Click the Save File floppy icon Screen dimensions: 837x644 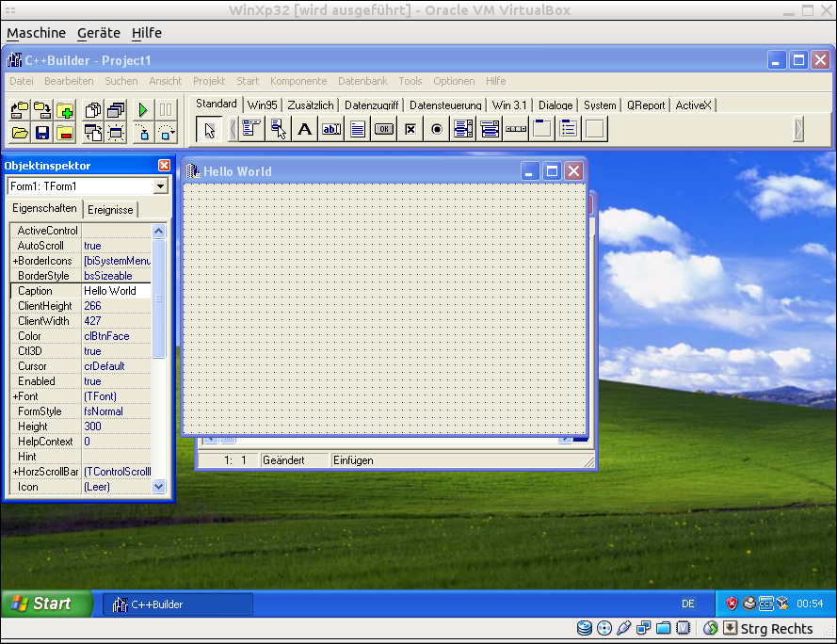(42, 133)
